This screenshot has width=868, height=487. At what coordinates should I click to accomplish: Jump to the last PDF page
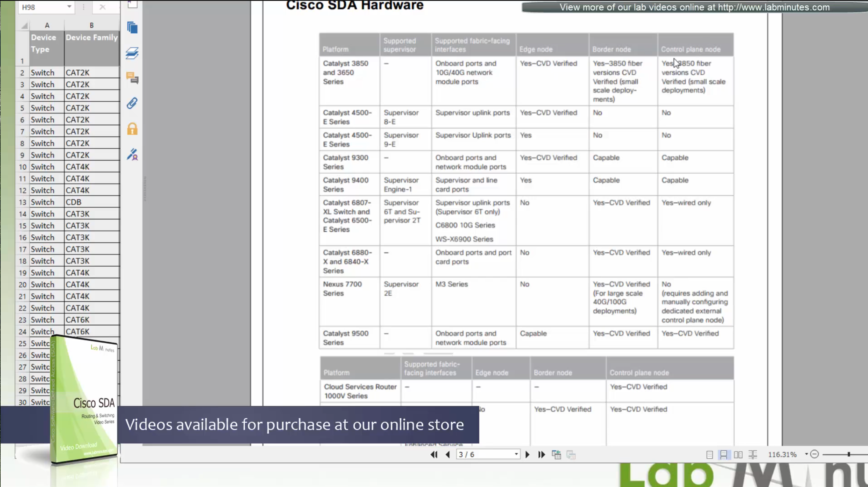tap(542, 455)
